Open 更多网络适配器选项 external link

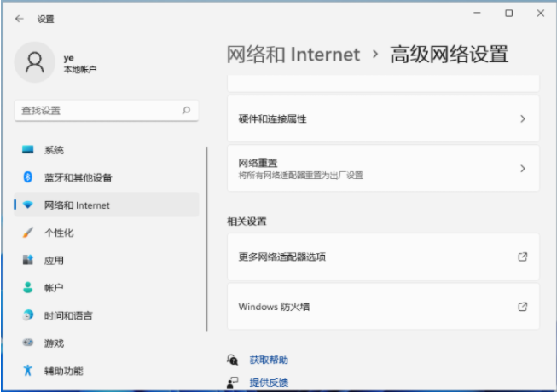[523, 257]
